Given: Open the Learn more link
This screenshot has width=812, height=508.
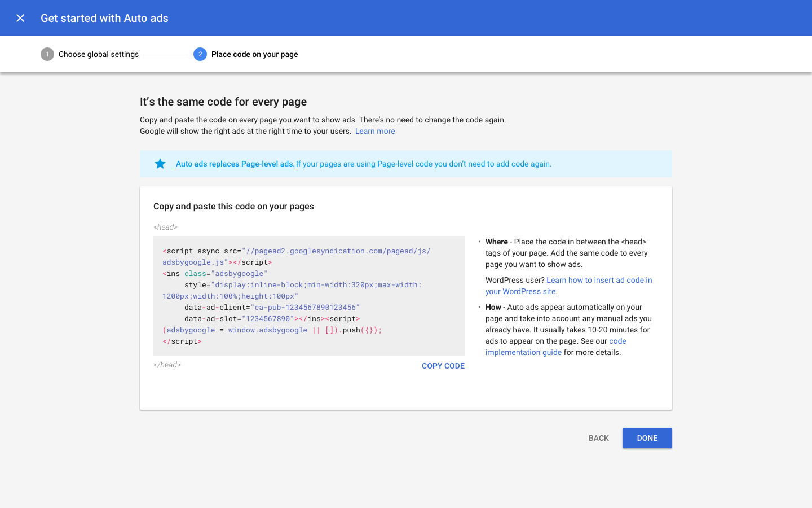Looking at the screenshot, I should tap(374, 131).
